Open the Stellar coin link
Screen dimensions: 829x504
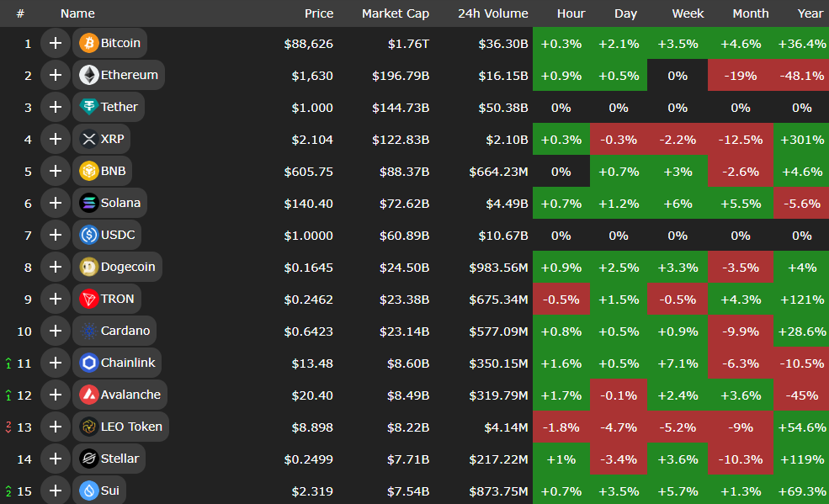(121, 459)
